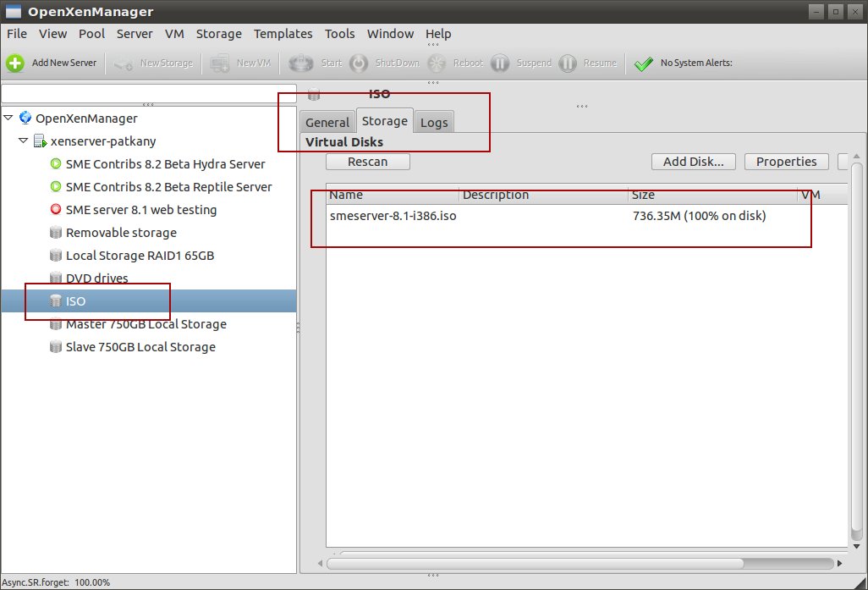Click the OpenXenManager globe icon in tree

25,118
